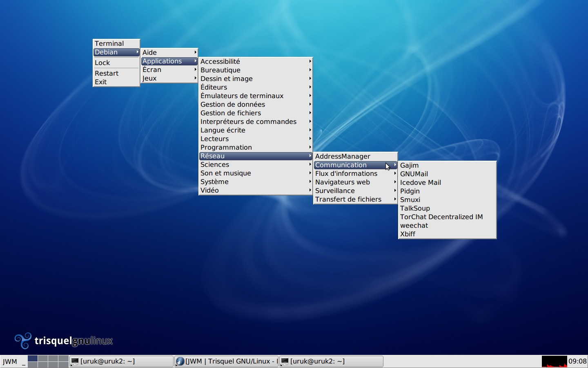
Task: Expand Émulateurs de terminaux category
Action: click(256, 96)
